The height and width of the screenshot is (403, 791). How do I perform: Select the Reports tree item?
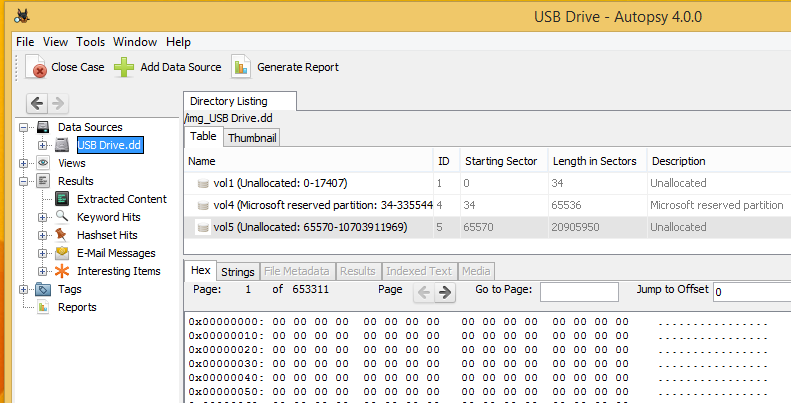pos(77,307)
